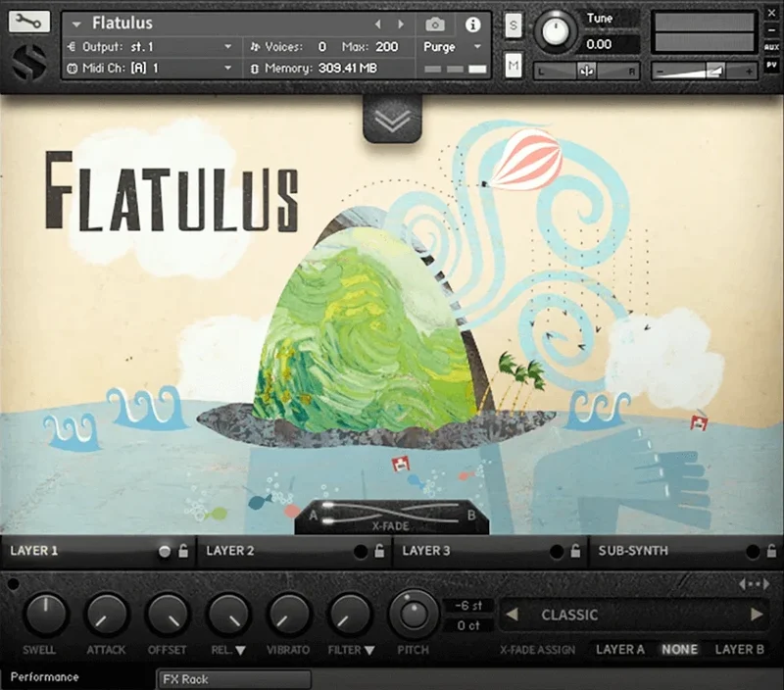The height and width of the screenshot is (690, 784).
Task: Open the wrench edit mode icon
Action: [x=29, y=22]
